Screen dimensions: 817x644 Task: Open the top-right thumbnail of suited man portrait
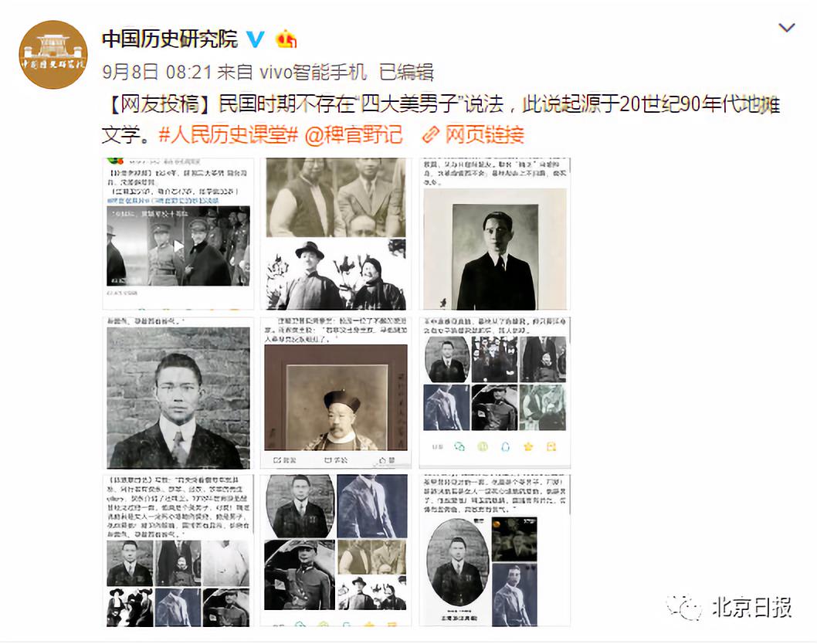point(494,234)
